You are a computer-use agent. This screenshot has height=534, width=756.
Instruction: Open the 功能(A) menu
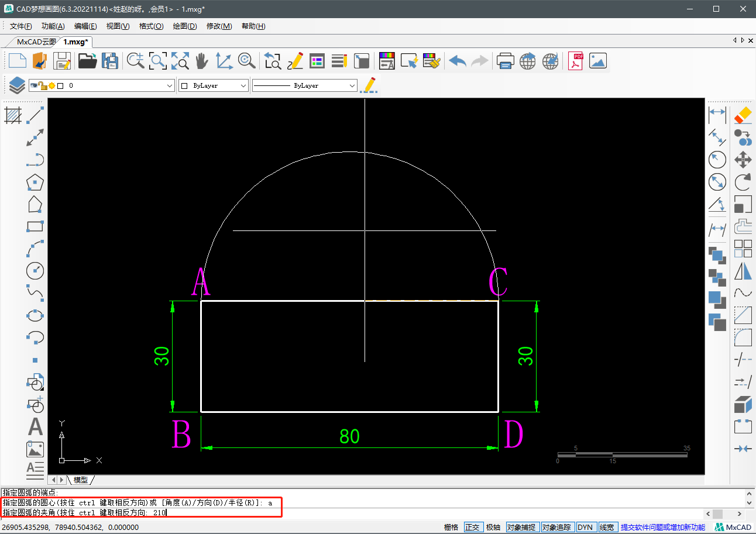(x=53, y=26)
